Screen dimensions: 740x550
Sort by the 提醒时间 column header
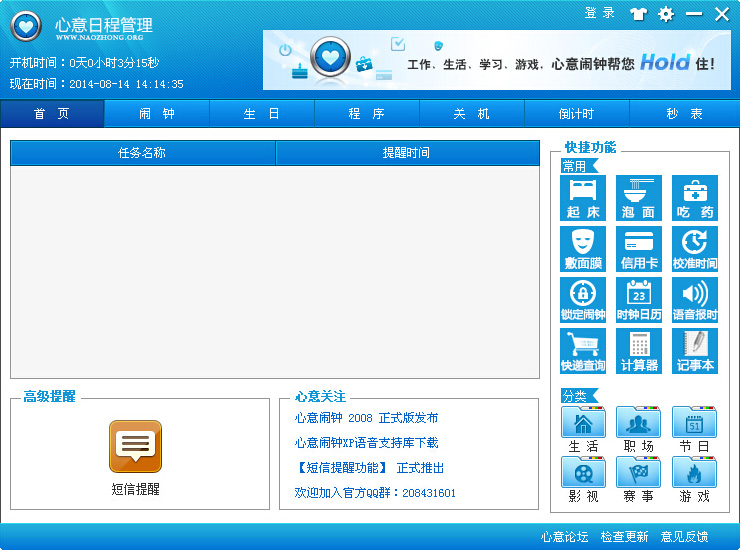(x=407, y=153)
